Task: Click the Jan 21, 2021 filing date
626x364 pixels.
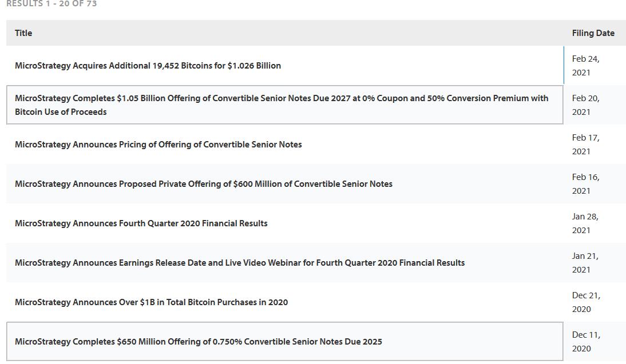Action: [x=585, y=263]
